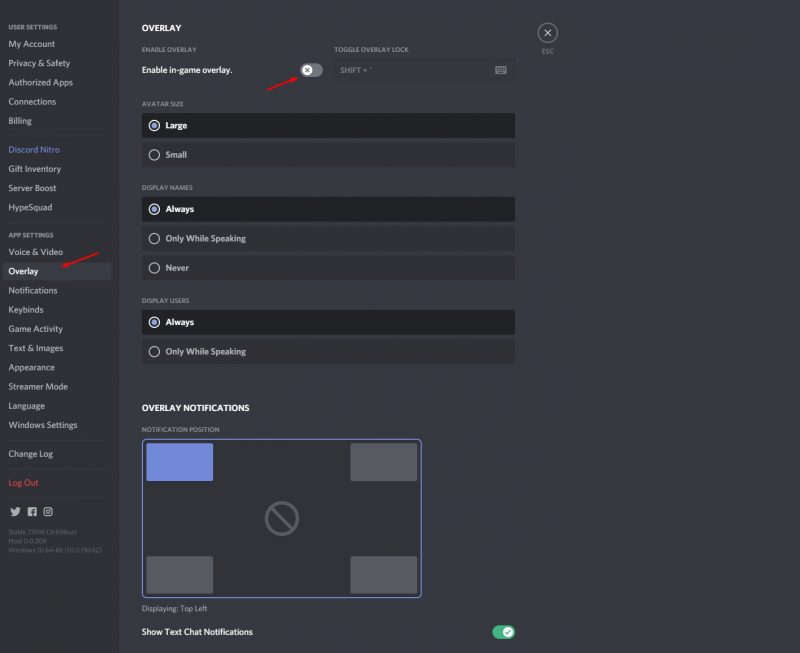This screenshot has width=800, height=653.
Task: Select Large avatar size option
Action: pyautogui.click(x=328, y=125)
